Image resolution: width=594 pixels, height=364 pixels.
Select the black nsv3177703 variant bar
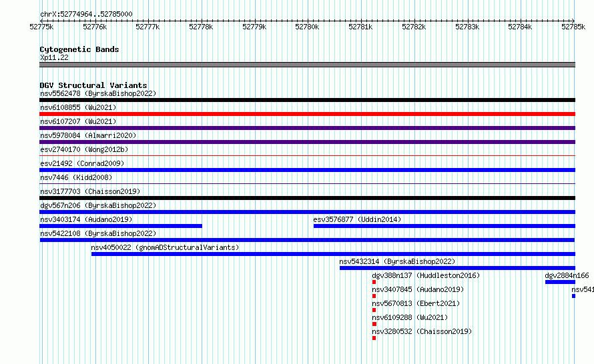(307, 198)
